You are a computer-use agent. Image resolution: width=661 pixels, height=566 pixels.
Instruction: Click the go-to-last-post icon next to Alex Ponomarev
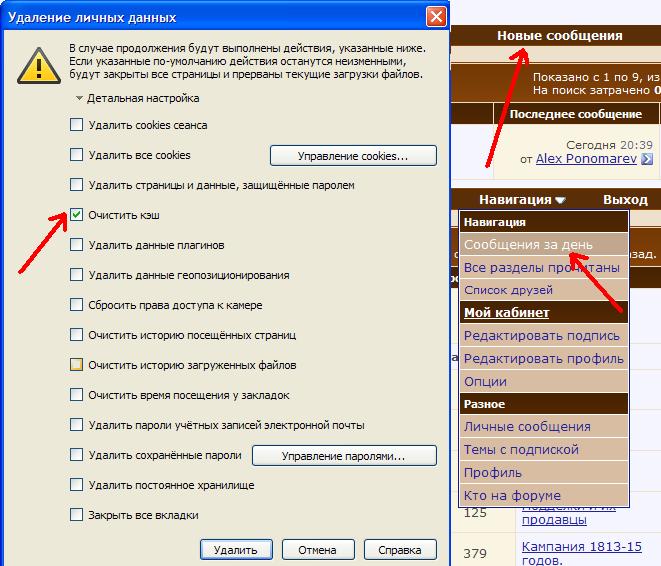(x=647, y=159)
